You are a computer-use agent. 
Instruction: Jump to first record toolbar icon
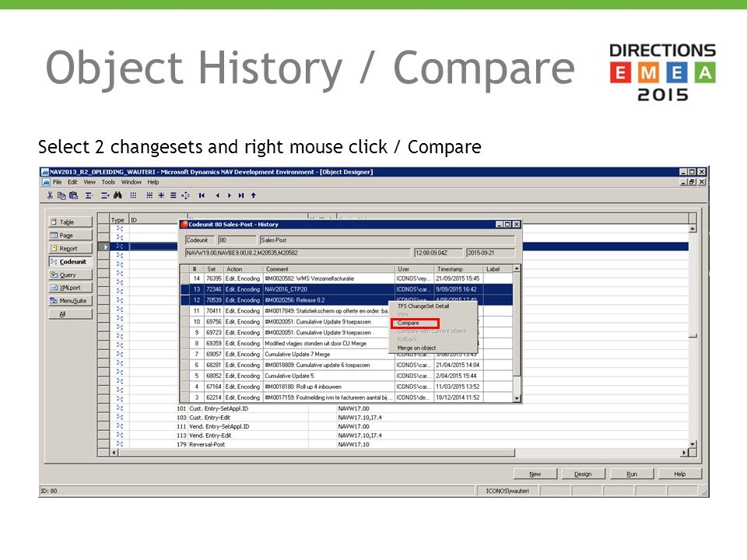(202, 195)
